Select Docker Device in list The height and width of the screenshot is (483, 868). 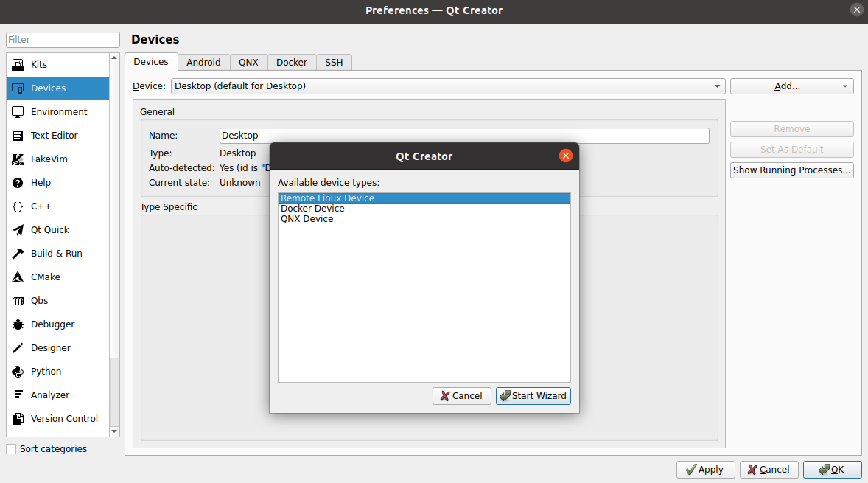tap(312, 209)
